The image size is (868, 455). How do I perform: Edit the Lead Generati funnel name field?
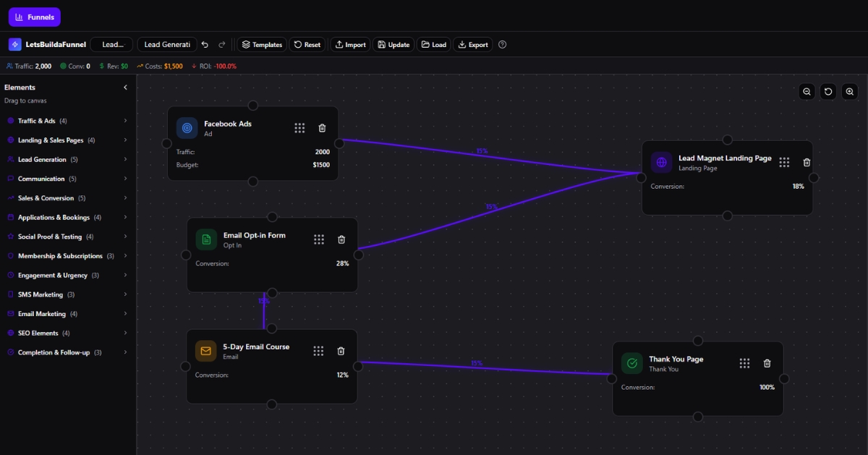tap(166, 45)
